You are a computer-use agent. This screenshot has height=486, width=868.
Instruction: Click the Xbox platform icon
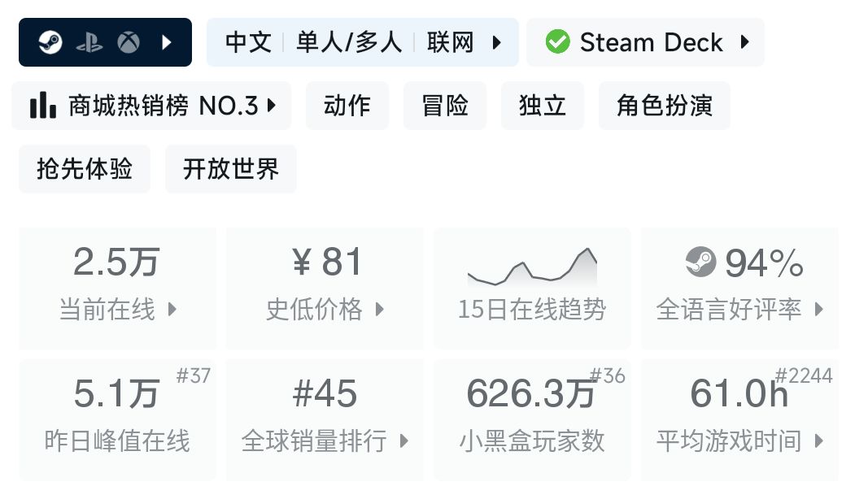click(128, 42)
